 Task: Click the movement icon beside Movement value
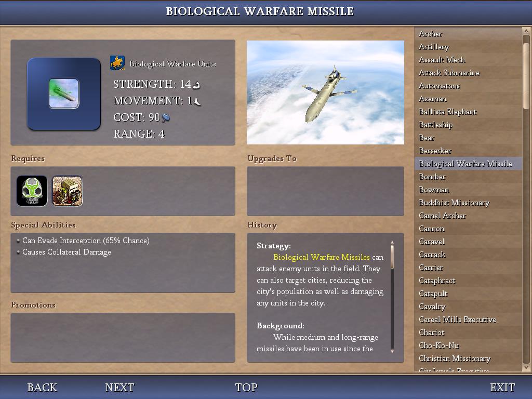click(197, 101)
